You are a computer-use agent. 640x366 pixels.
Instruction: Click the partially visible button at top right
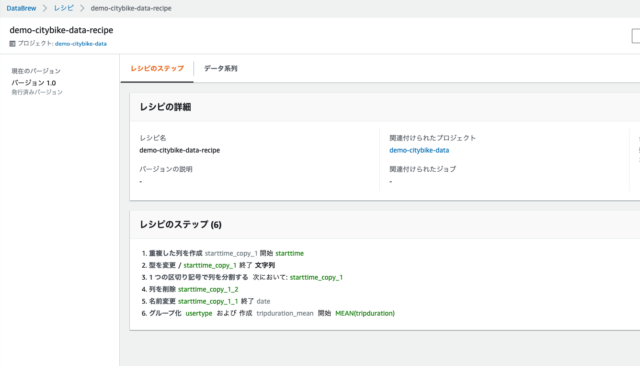pos(636,36)
